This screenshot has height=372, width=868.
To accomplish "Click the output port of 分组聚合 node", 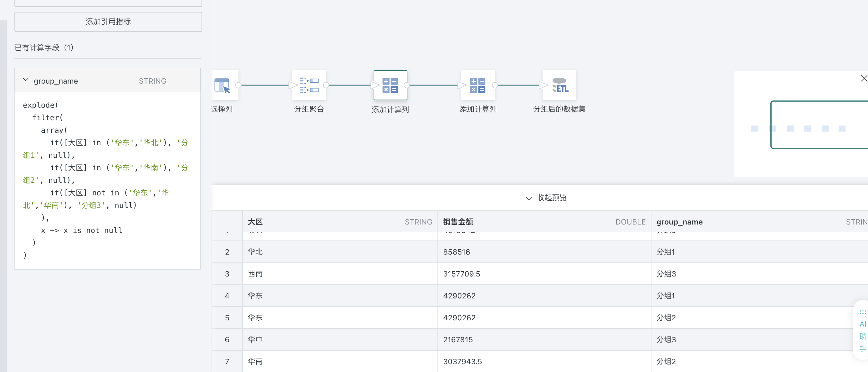I will tap(326, 85).
